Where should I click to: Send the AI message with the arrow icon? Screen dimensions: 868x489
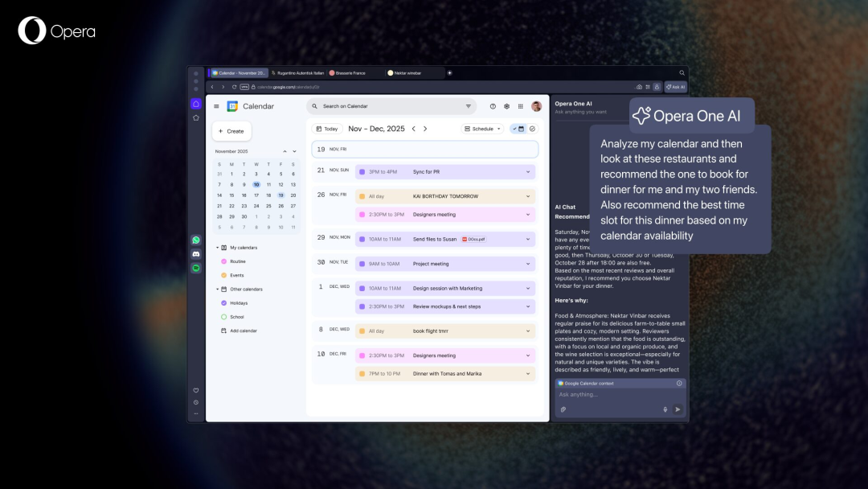(678, 409)
